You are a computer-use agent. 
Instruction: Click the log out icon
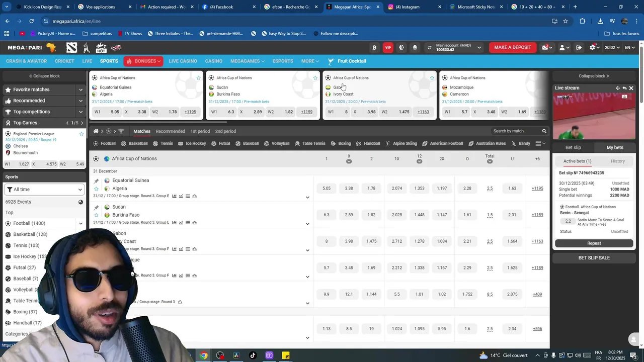[579, 48]
